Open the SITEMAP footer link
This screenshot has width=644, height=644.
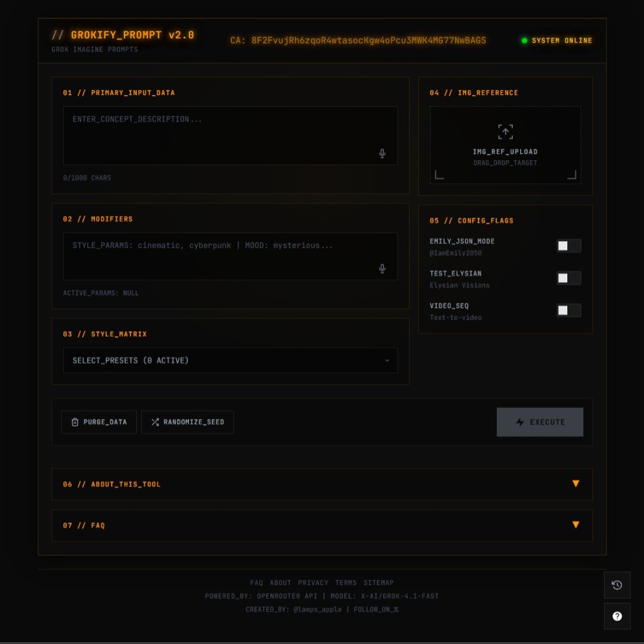(x=378, y=583)
